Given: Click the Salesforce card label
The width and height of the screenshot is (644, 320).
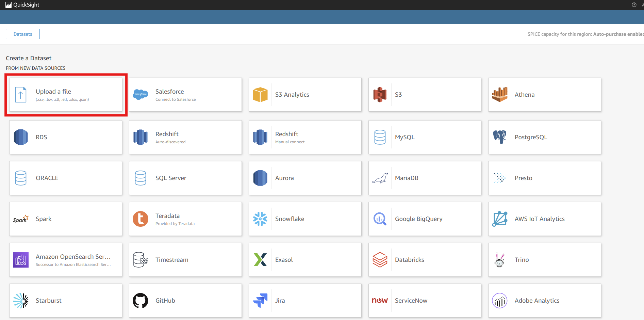Looking at the screenshot, I should [170, 92].
